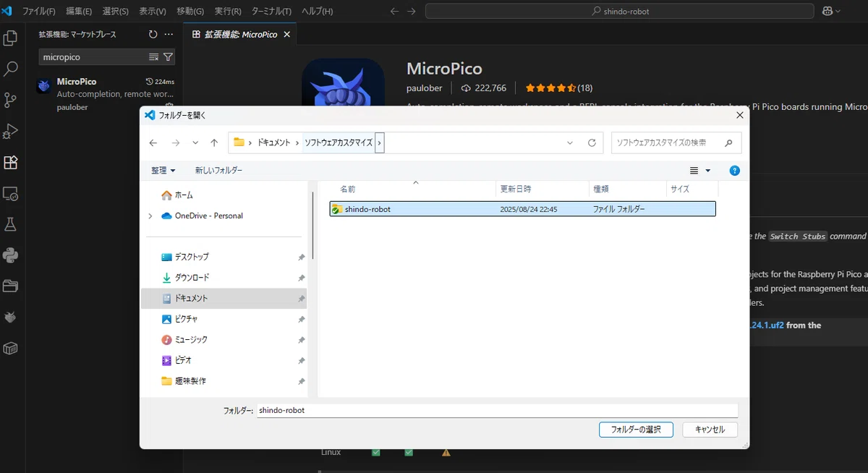868x473 pixels.
Task: Select the Extensions icon in activity bar
Action: click(x=11, y=162)
